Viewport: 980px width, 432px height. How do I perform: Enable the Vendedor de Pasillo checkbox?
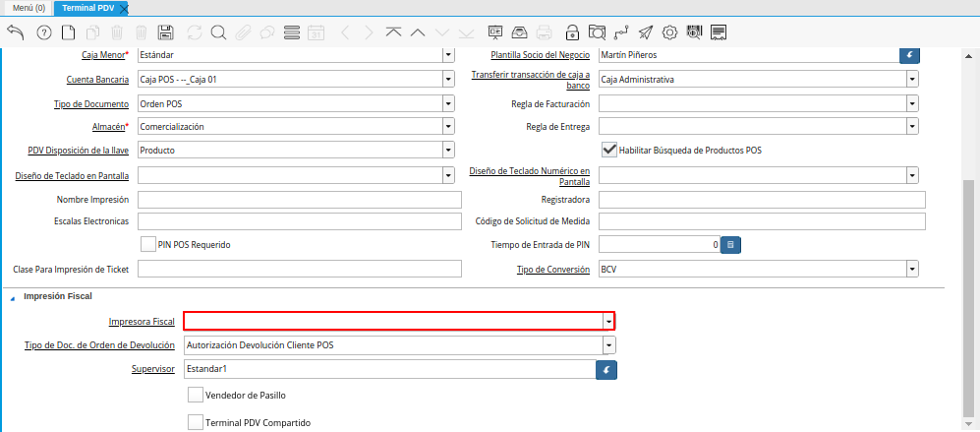coord(196,395)
